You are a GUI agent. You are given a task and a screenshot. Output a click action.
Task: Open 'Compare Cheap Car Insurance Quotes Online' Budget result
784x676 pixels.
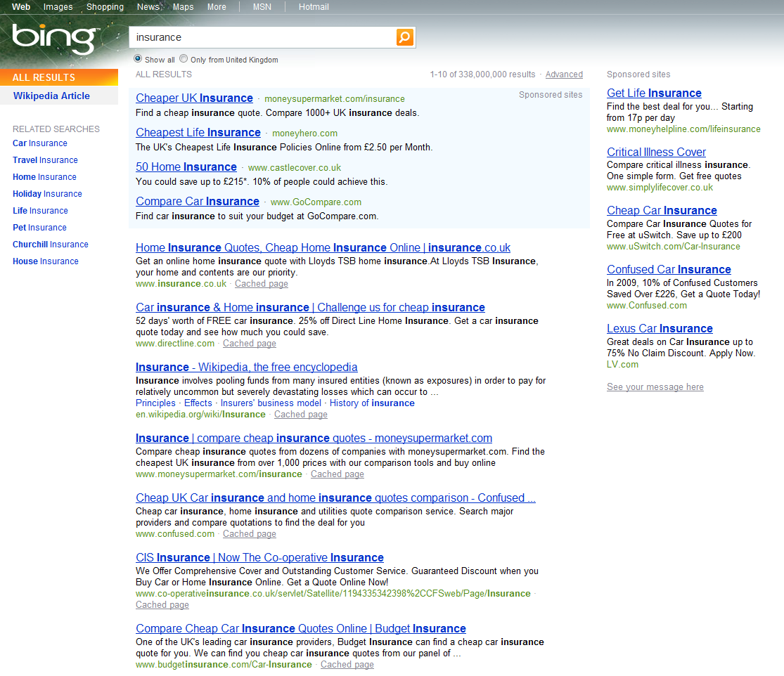click(301, 628)
